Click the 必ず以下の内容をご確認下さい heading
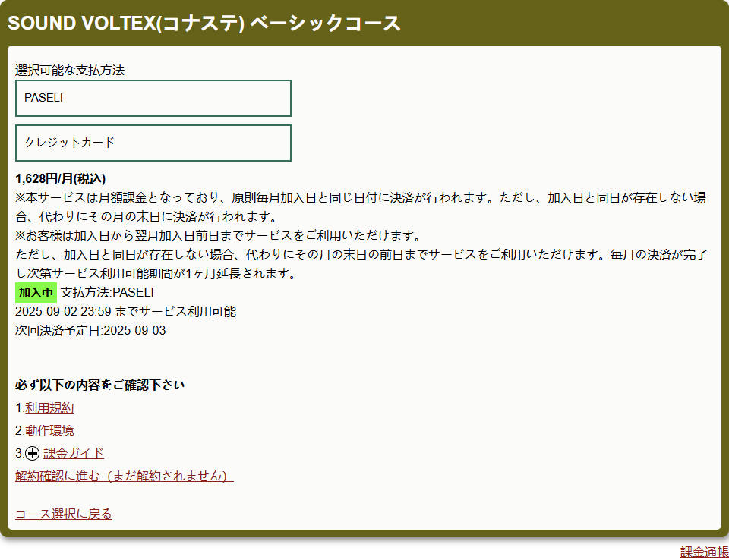 click(100, 385)
